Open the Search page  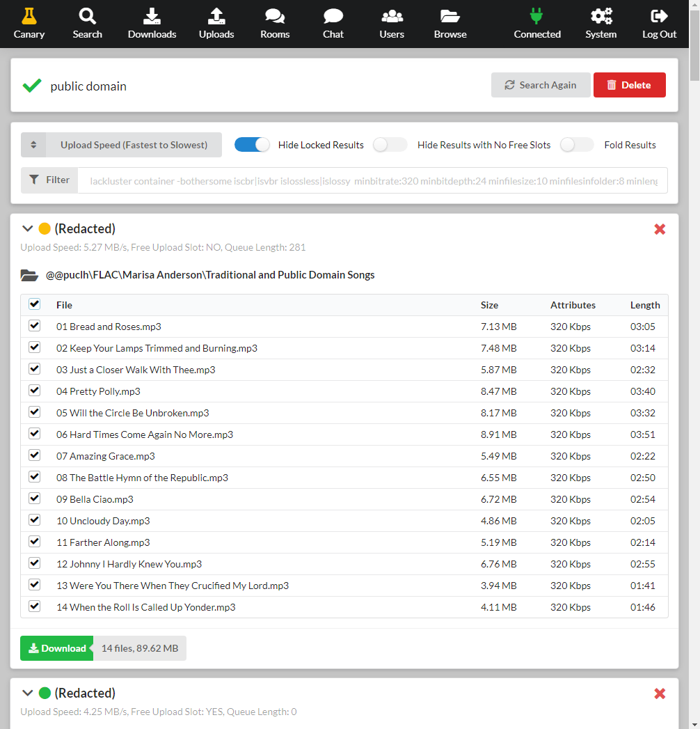87,23
